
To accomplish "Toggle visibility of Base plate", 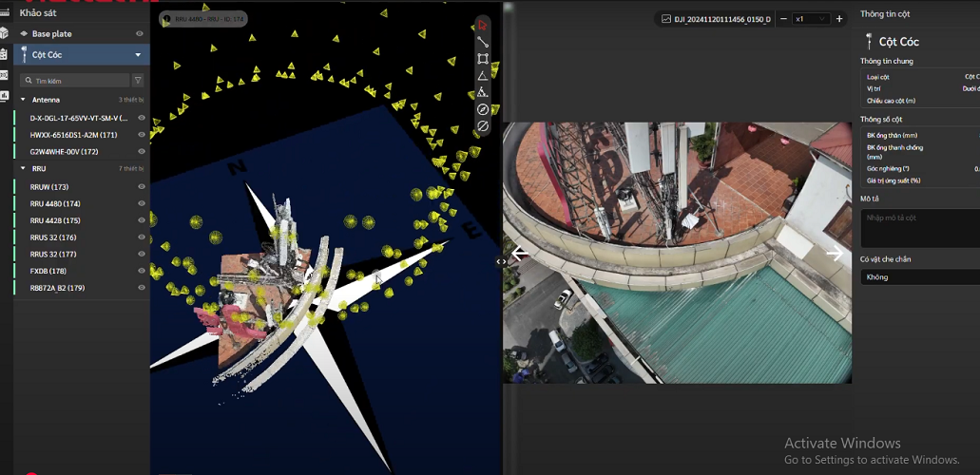I will (140, 34).
